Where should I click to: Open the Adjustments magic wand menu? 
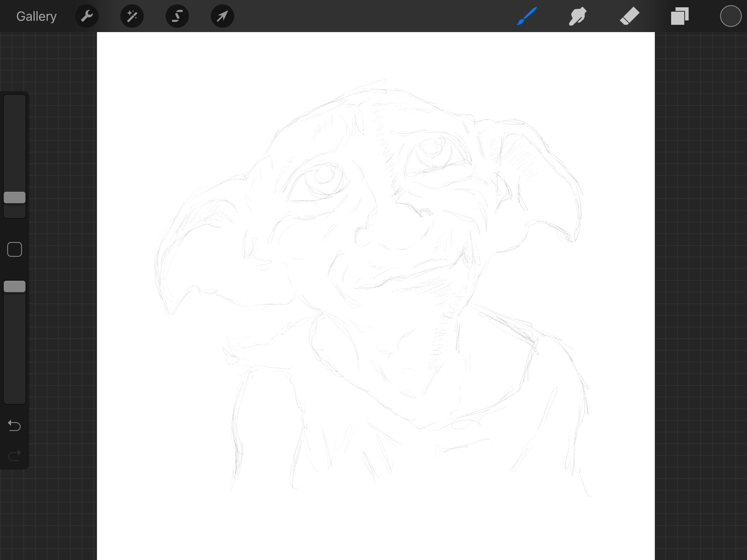click(x=132, y=16)
